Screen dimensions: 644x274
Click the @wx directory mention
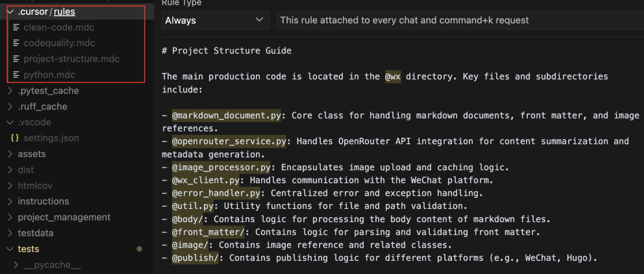click(x=392, y=76)
